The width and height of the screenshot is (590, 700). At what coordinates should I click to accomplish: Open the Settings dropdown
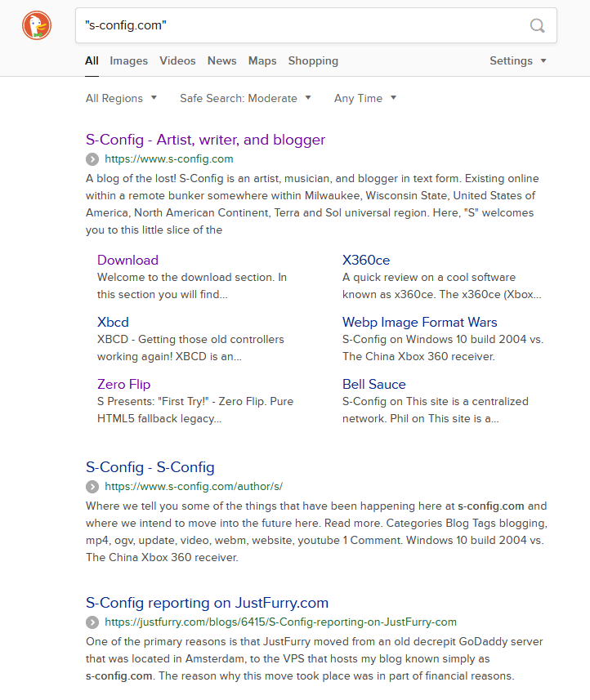517,60
